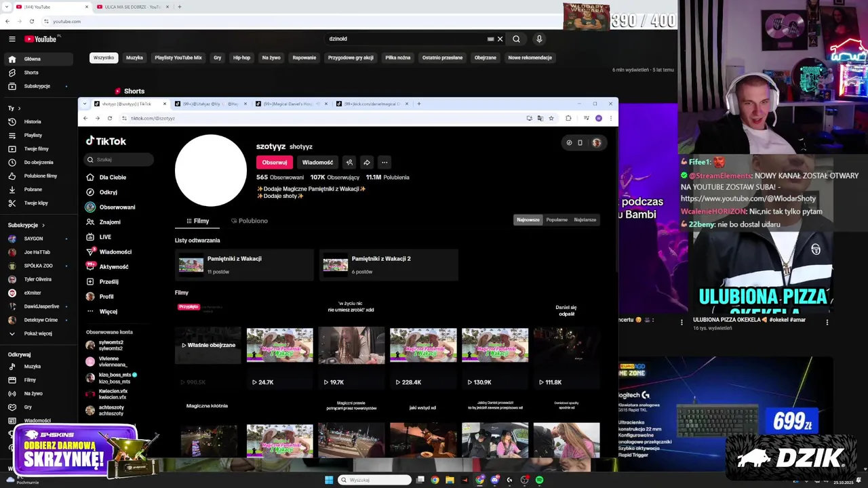868x488 pixels.
Task: Open Do obejrzenia in YouTube sidebar
Action: tap(39, 163)
